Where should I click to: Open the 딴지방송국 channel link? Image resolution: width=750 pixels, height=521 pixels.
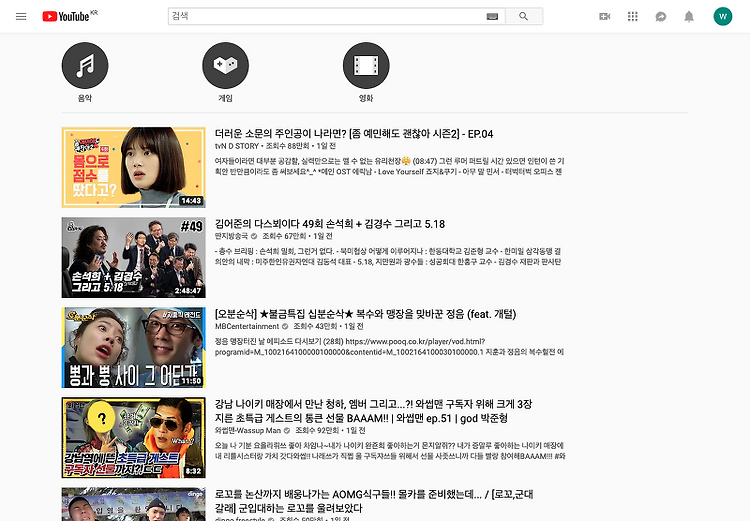pyautogui.click(x=232, y=236)
